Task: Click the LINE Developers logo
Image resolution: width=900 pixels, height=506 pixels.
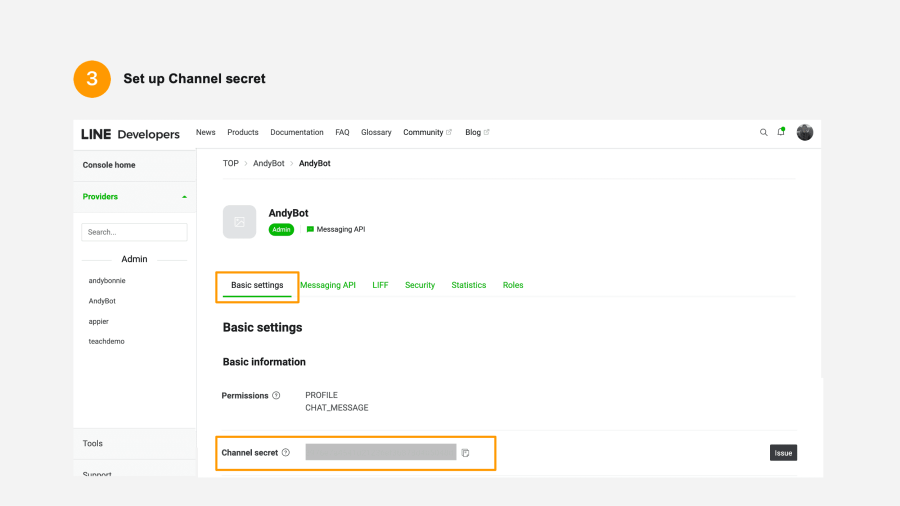Action: point(131,134)
